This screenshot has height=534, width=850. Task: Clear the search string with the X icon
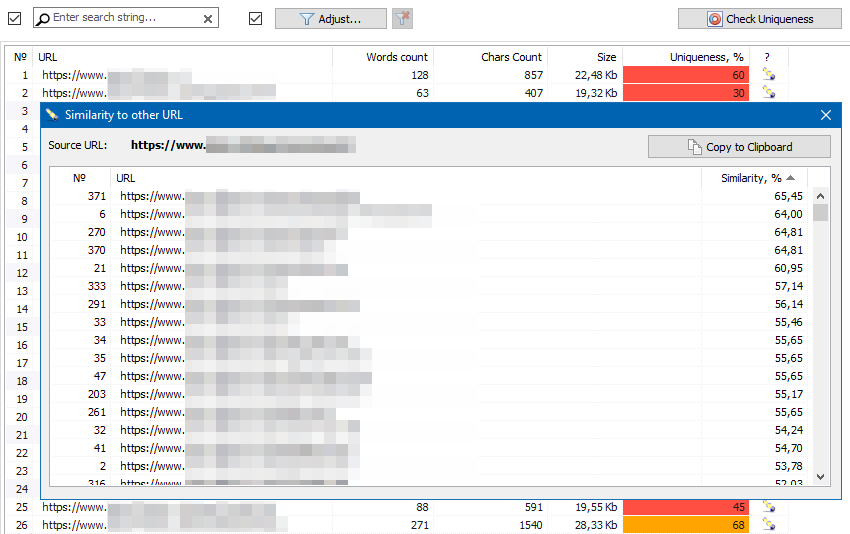208,18
